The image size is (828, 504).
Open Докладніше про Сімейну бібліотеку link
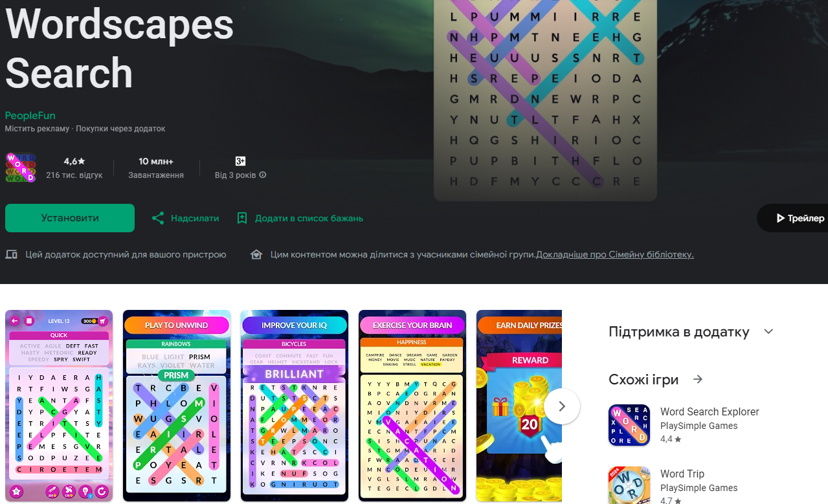tap(615, 254)
